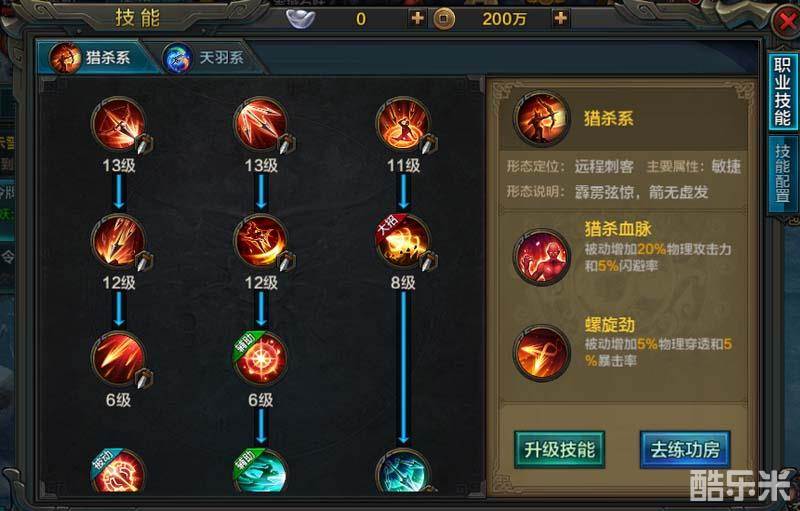
Task: Click the 被动 passive skill at the bottom
Action: pyautogui.click(x=118, y=471)
